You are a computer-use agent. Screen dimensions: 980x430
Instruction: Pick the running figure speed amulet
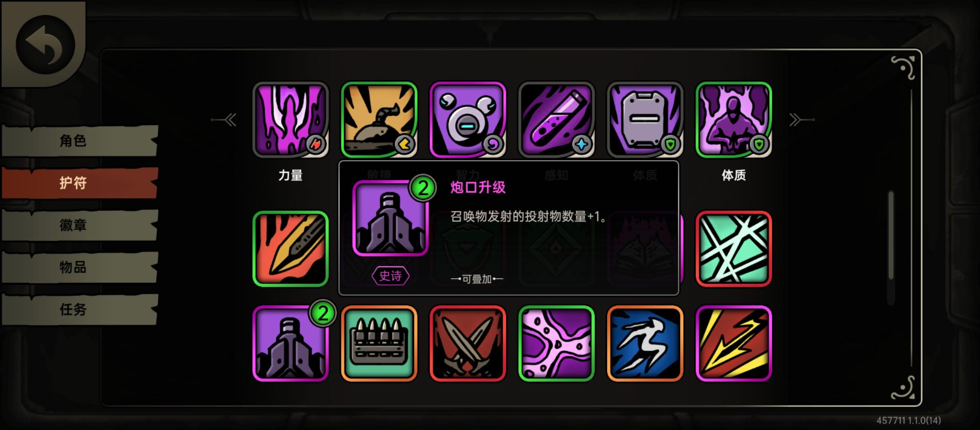click(x=645, y=343)
